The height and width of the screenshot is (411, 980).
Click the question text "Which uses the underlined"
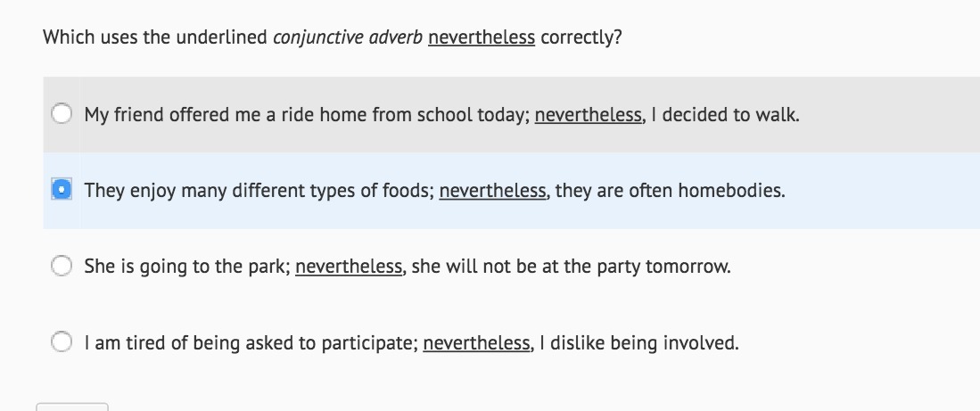pos(155,37)
